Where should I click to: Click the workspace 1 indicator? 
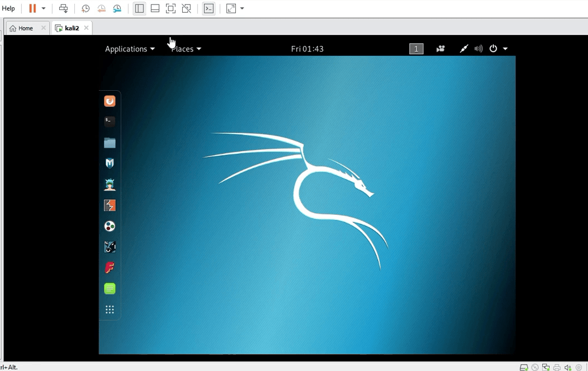pyautogui.click(x=416, y=49)
